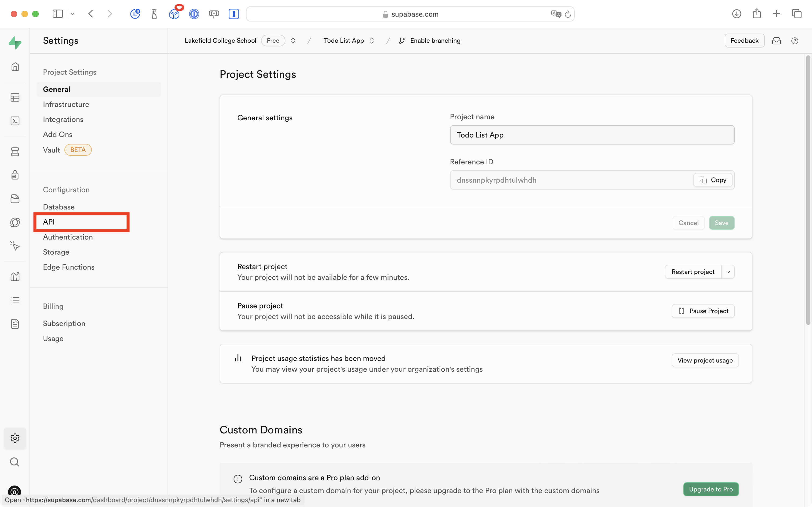Screen dimensions: 812x507
Task: Click the Pause Project button
Action: pyautogui.click(x=703, y=311)
